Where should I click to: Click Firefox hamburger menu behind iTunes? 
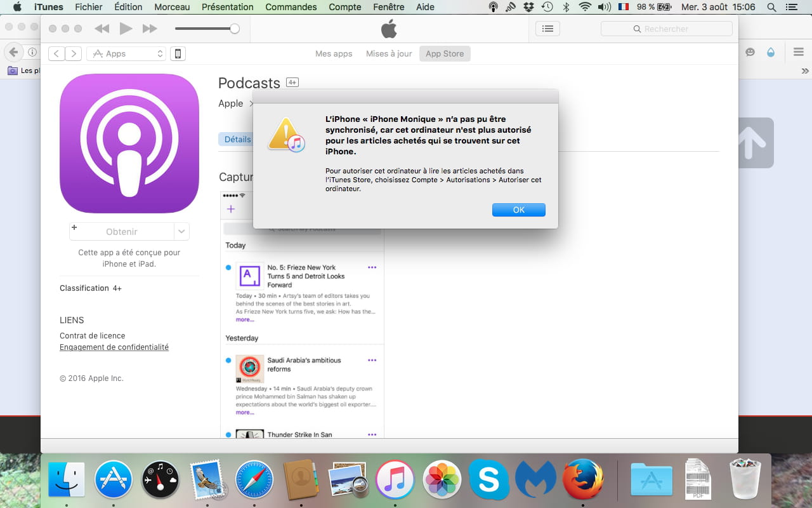(x=798, y=52)
